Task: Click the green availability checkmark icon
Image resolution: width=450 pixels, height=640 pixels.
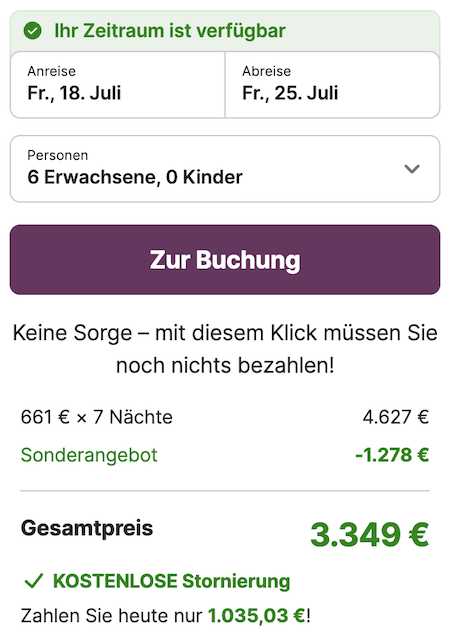Action: click(x=32, y=31)
